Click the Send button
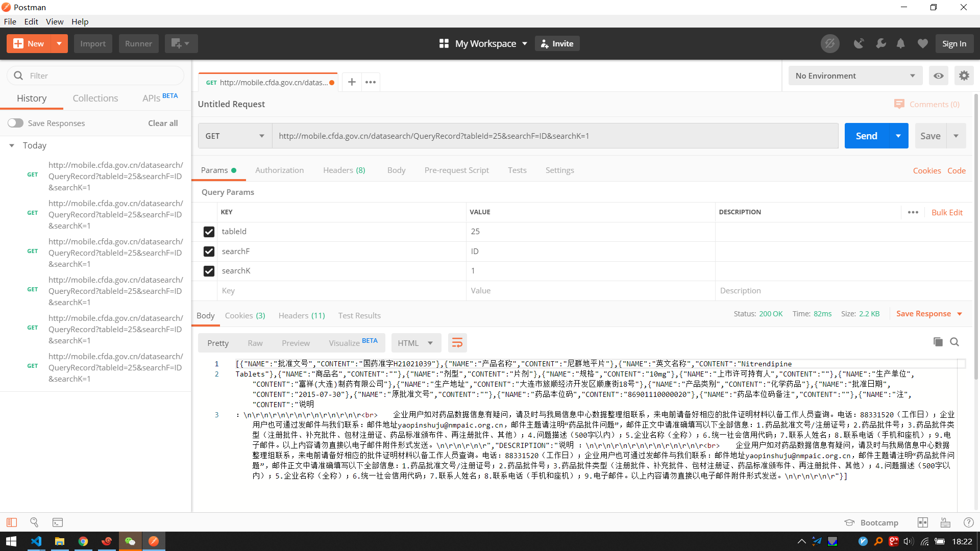 point(867,136)
